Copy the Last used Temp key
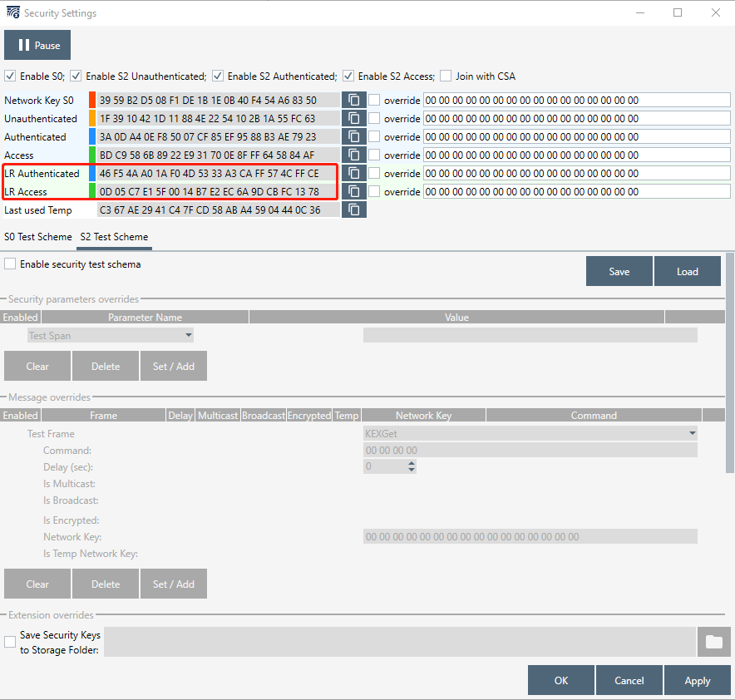The height and width of the screenshot is (700, 735). coord(354,210)
